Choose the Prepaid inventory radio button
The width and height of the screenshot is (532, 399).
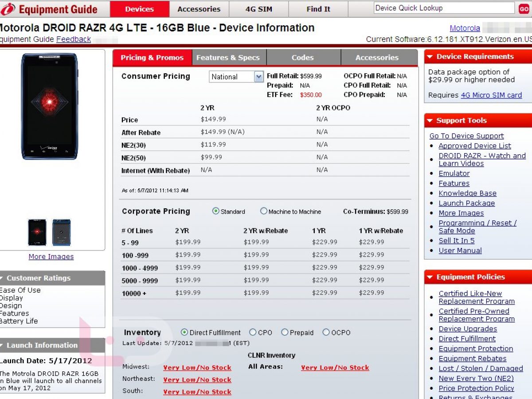tap(285, 332)
